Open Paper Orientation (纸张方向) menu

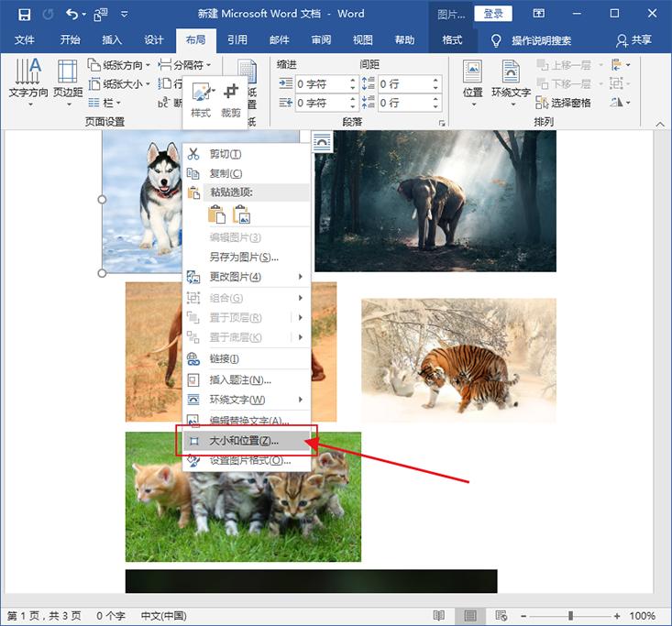click(119, 65)
